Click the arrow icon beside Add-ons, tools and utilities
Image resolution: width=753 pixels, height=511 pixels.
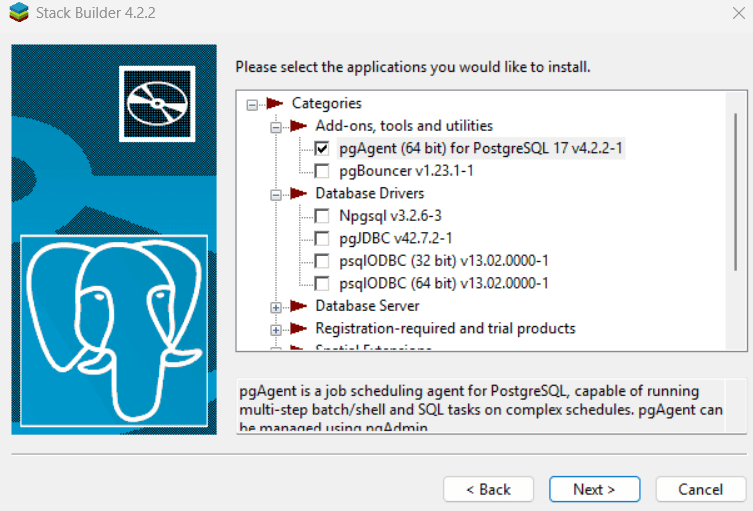click(x=298, y=126)
